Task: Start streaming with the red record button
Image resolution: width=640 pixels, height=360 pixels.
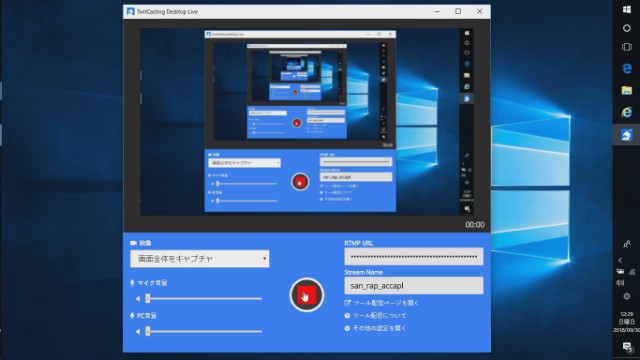Action: 307,295
